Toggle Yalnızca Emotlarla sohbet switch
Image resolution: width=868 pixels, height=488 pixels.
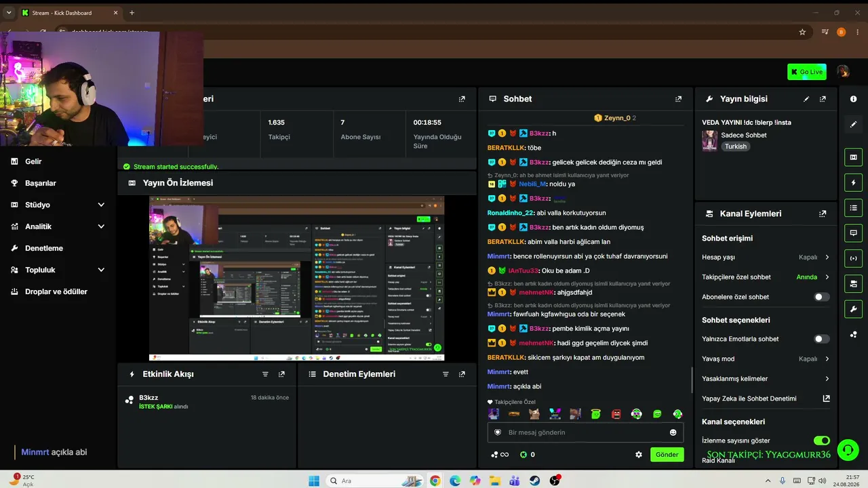(x=821, y=339)
